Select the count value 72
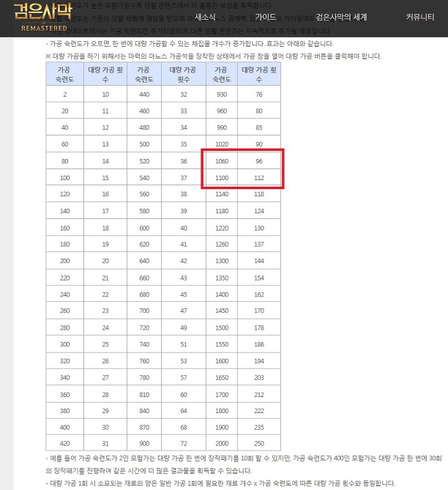This screenshot has height=490, width=448. click(184, 443)
